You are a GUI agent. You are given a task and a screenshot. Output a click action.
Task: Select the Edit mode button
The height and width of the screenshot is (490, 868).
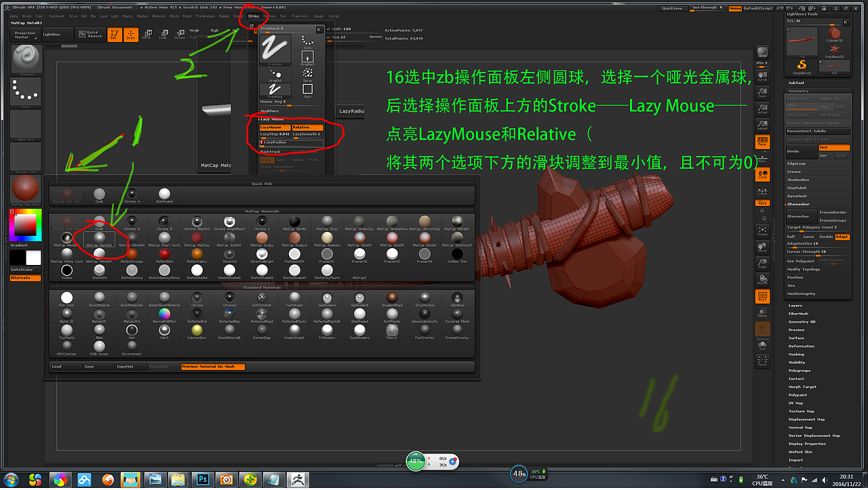click(115, 35)
